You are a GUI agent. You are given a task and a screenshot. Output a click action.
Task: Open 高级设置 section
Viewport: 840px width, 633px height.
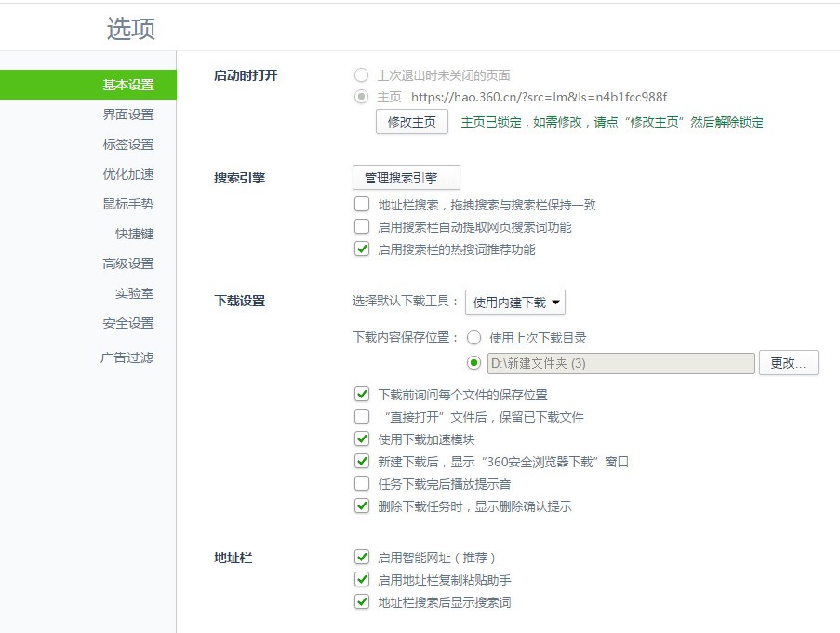point(127,263)
